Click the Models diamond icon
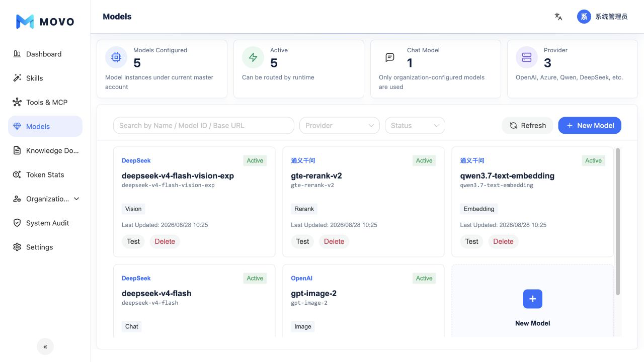644x362 pixels. (x=17, y=126)
